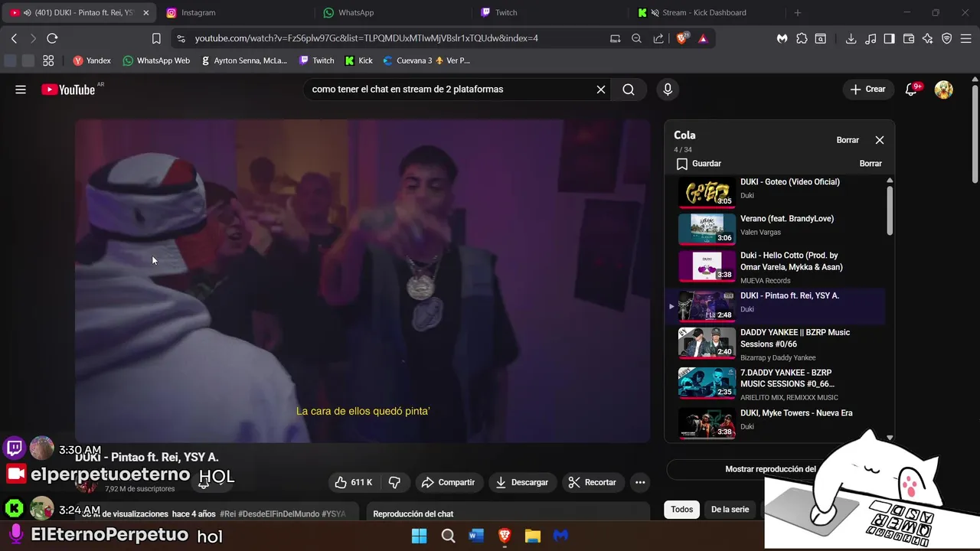Reload the current page
This screenshot has height=551, width=980.
[52, 38]
